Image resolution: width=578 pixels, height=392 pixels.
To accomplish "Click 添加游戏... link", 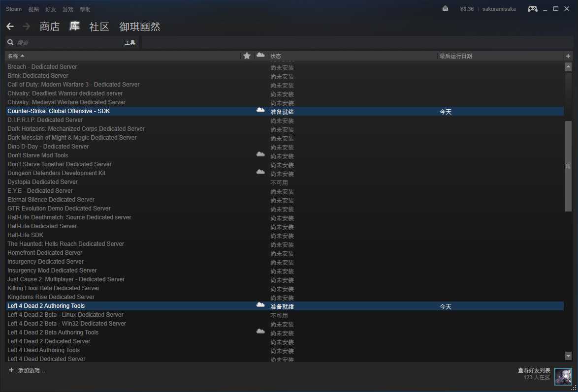I will (x=32, y=370).
